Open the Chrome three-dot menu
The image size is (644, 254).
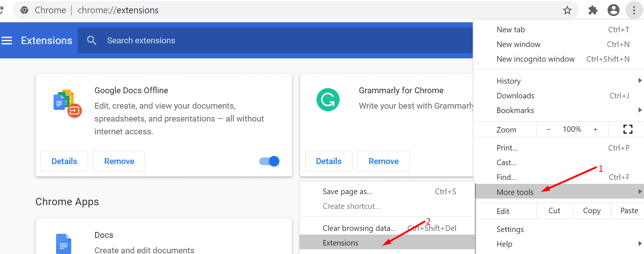click(x=634, y=10)
